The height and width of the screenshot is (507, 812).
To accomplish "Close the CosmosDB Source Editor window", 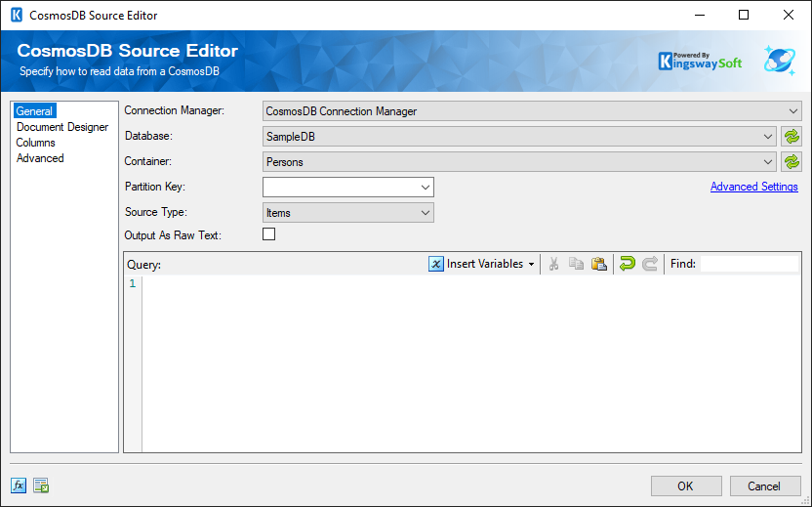I will point(789,15).
